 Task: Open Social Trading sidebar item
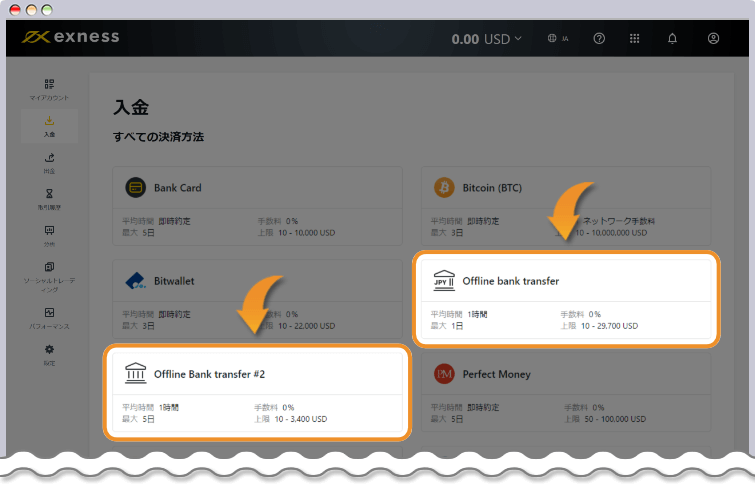coord(49,277)
